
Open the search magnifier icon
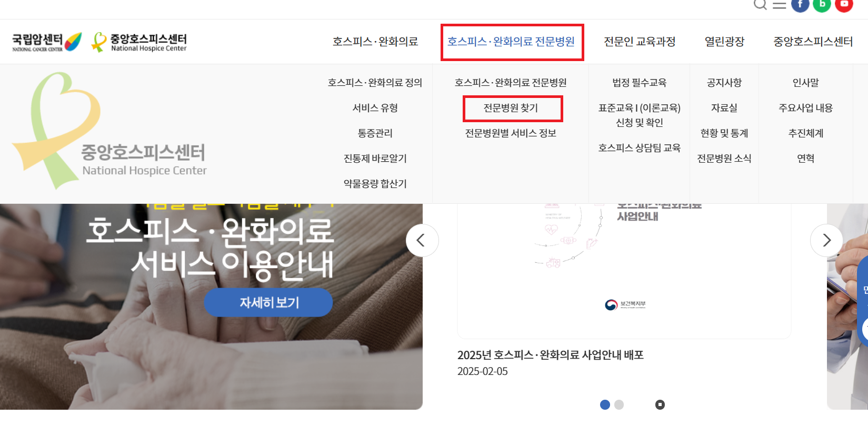[x=760, y=4]
